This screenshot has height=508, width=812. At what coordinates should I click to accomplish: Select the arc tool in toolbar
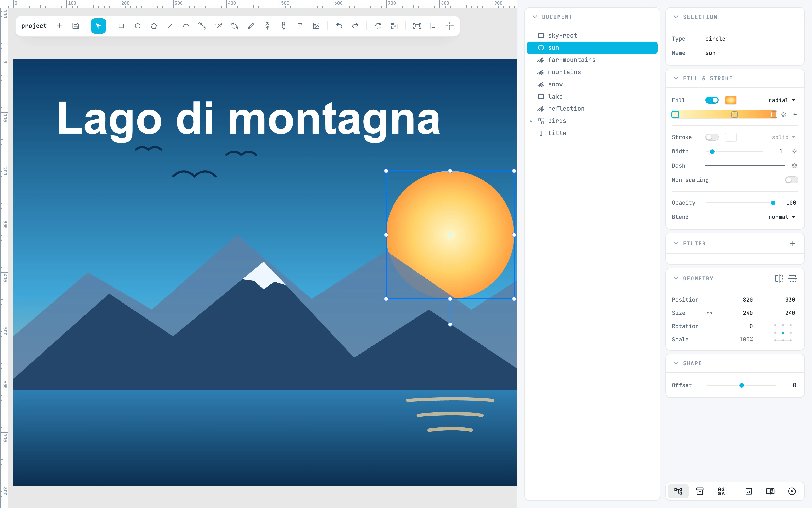click(186, 26)
